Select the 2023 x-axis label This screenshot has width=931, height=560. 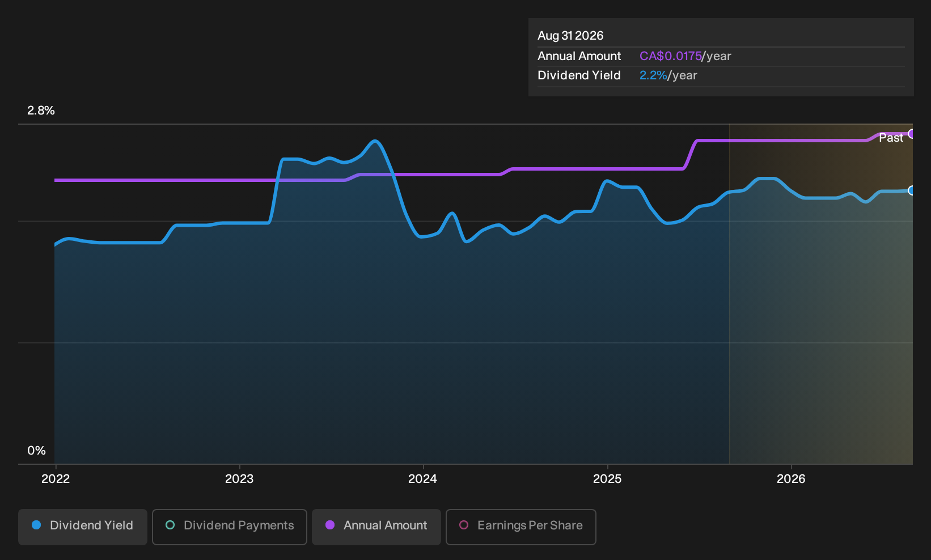coord(239,479)
